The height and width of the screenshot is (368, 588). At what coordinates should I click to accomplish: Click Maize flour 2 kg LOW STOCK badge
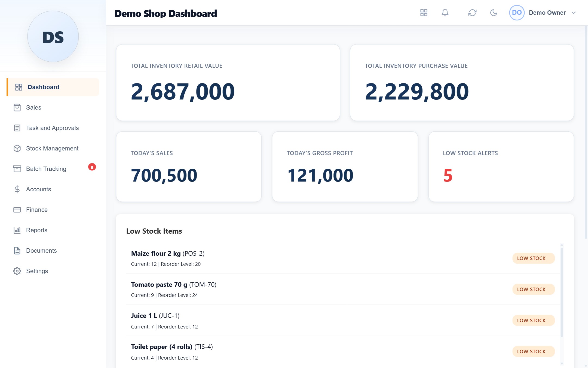(x=533, y=258)
